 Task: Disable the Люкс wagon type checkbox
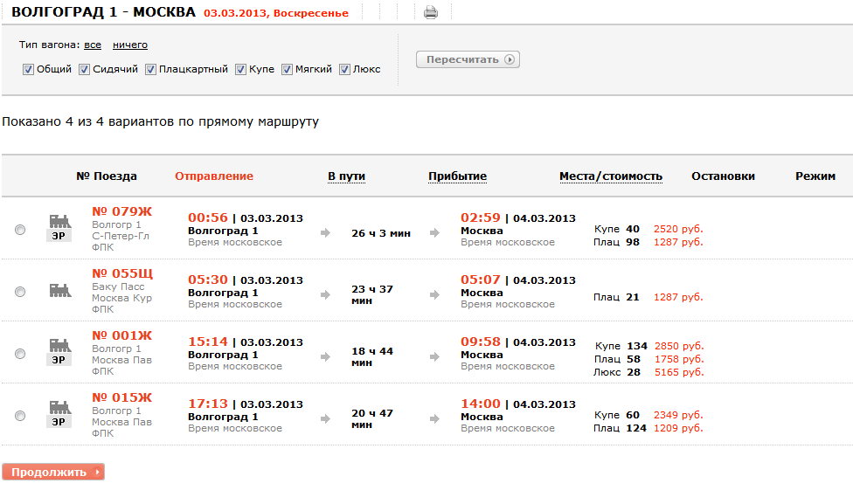(x=344, y=70)
